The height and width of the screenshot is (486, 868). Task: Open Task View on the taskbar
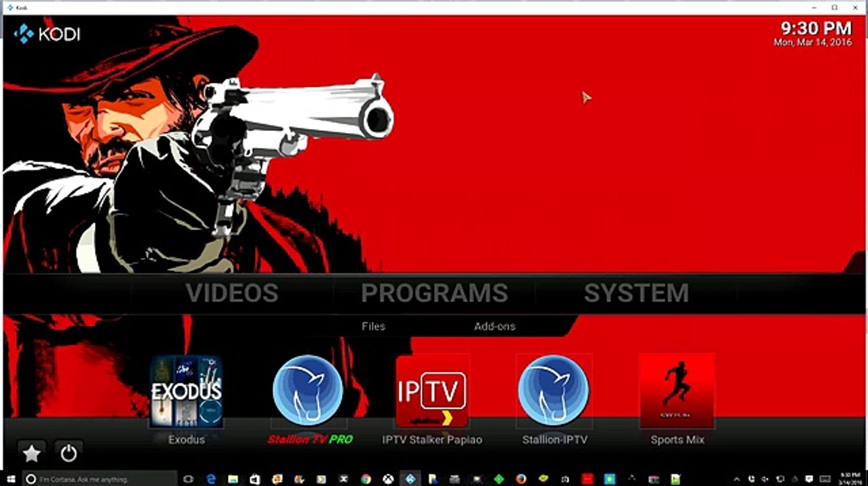tap(188, 479)
